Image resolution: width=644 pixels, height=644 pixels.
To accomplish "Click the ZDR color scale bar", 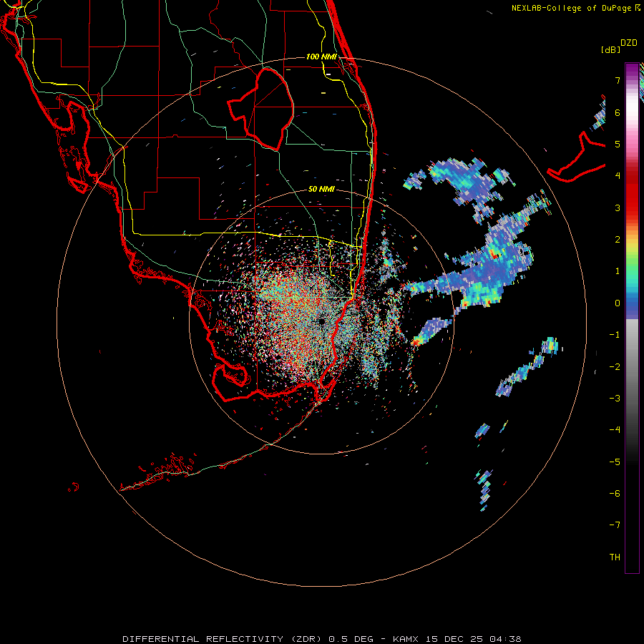I will [632, 318].
